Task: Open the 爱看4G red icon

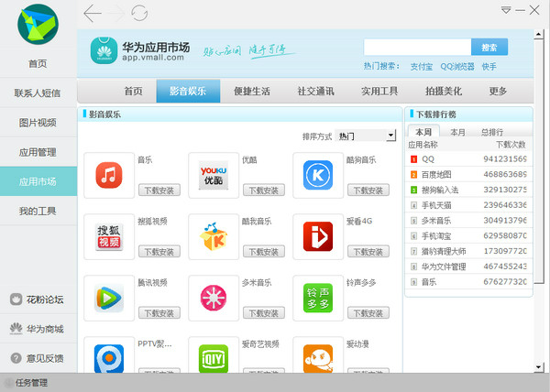Action: tap(318, 236)
